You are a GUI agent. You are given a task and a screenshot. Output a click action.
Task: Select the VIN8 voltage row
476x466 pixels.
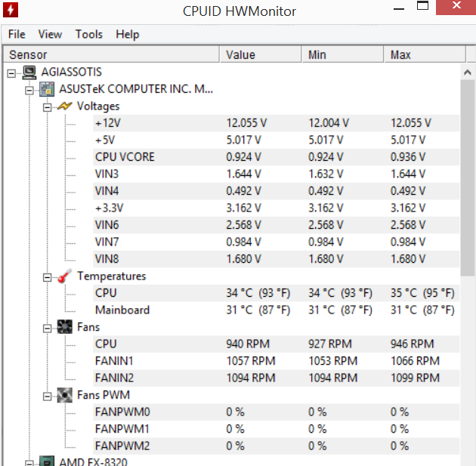click(x=277, y=259)
